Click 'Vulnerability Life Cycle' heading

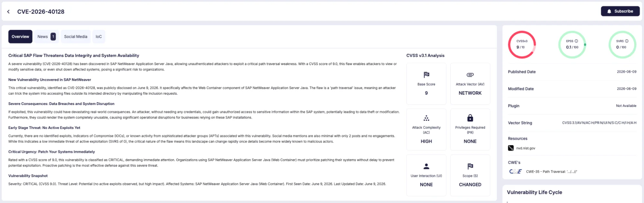[534, 192]
